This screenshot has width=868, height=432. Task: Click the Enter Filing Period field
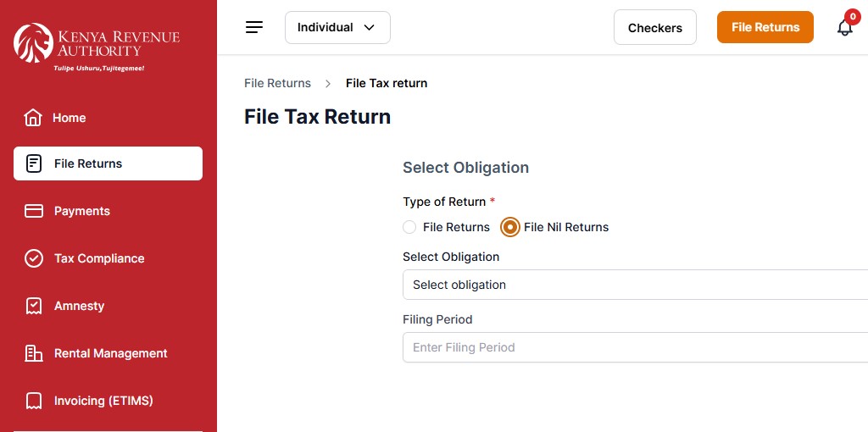tap(634, 347)
